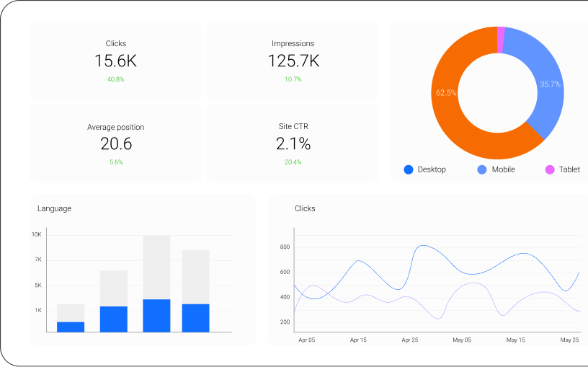Screen dimensions: 588x367
Task: Click the light blue Mobile legend dot
Action: point(482,169)
